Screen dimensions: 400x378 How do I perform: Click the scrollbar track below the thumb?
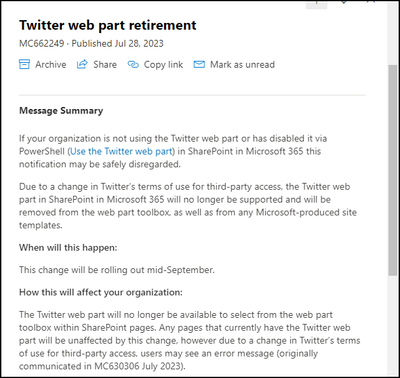click(x=393, y=323)
